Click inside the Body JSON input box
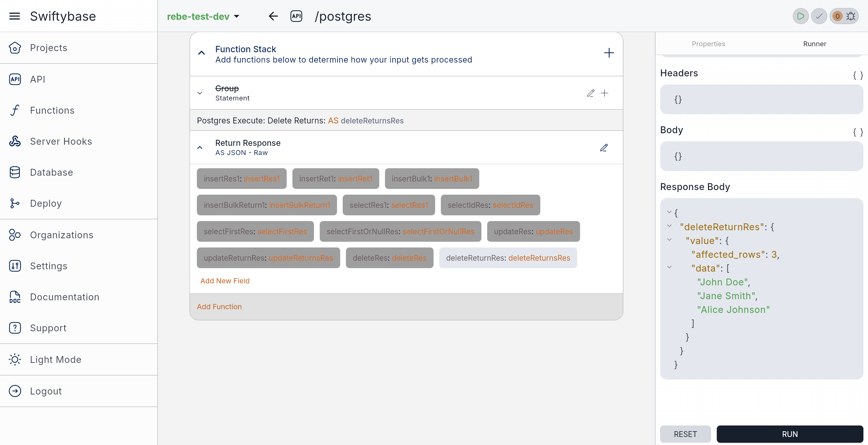Image resolution: width=868 pixels, height=445 pixels. (x=762, y=156)
